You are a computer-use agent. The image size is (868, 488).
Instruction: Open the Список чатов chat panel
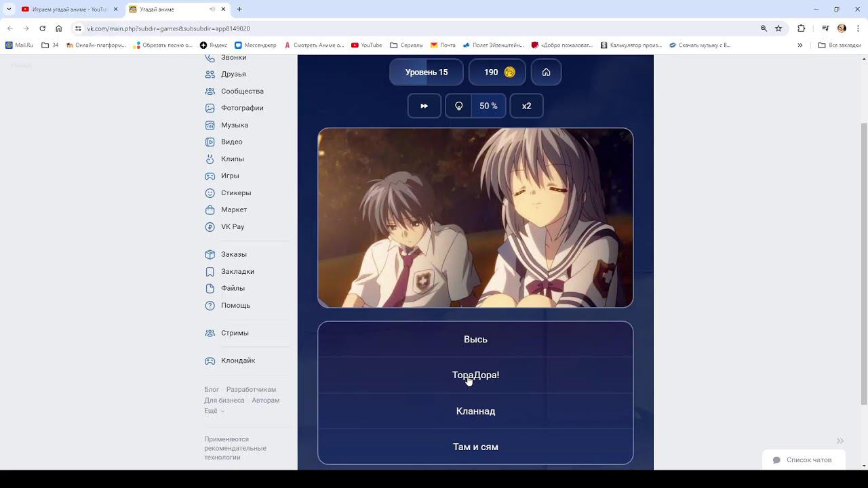click(x=803, y=460)
